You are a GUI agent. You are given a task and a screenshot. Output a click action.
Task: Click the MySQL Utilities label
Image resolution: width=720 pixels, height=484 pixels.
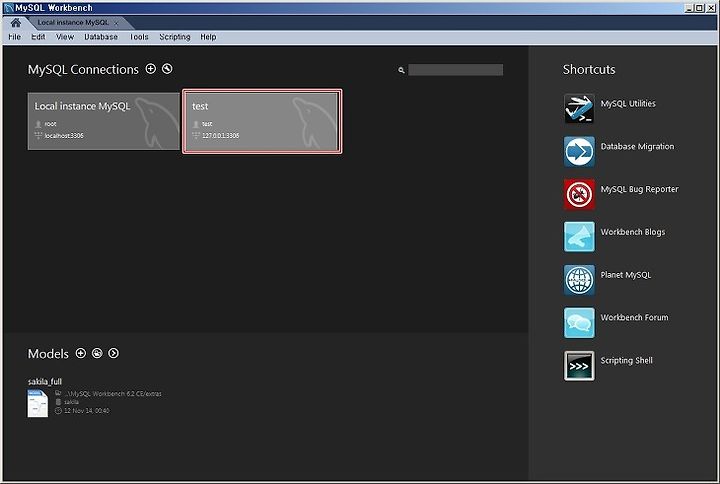click(628, 104)
